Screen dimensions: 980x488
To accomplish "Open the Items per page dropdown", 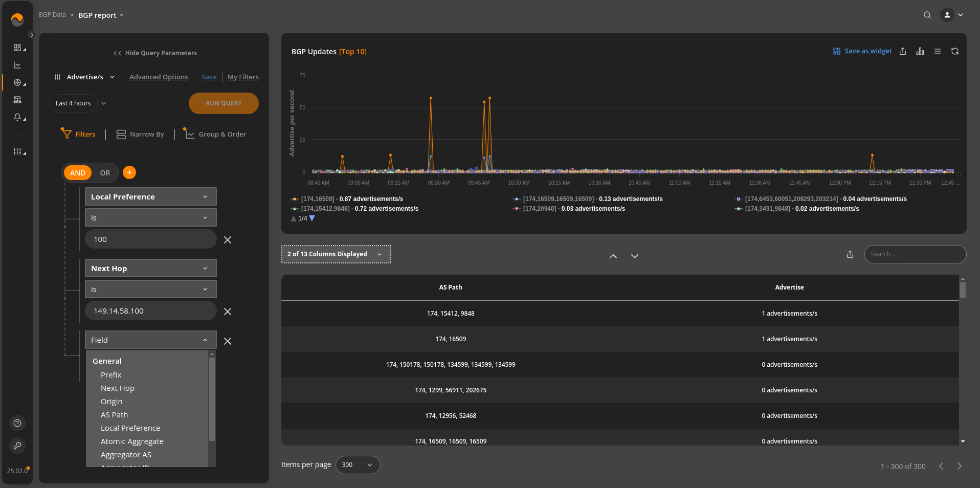I will 358,465.
